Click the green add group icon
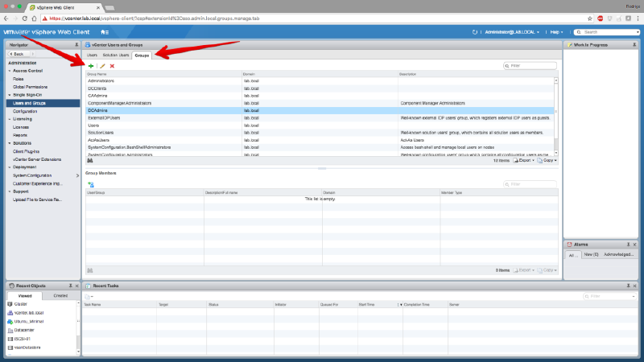The height and width of the screenshot is (362, 644). click(91, 66)
